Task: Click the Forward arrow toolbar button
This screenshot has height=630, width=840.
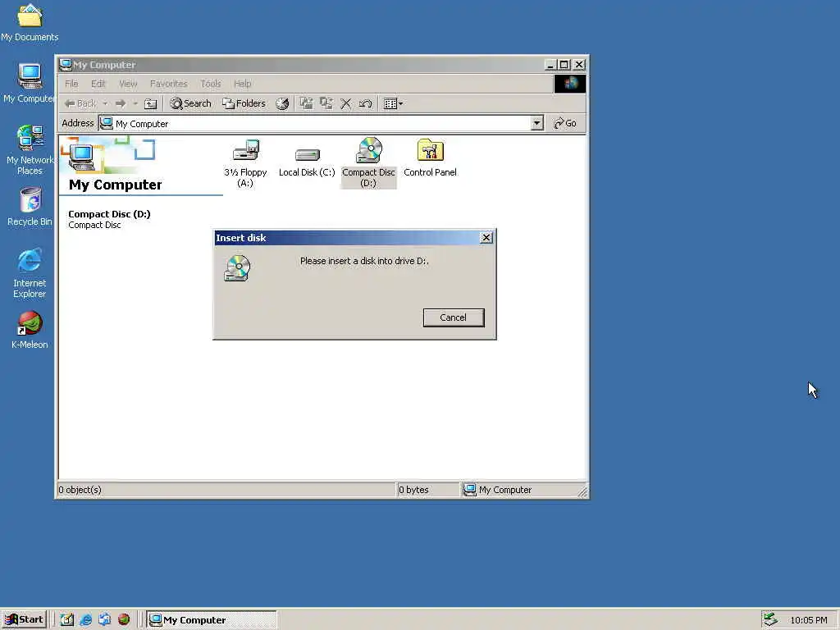Action: tap(121, 103)
